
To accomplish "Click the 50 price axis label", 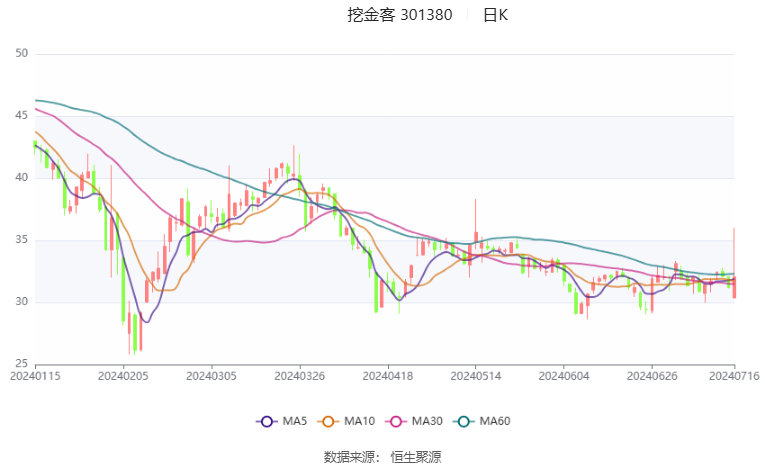I will [x=21, y=53].
